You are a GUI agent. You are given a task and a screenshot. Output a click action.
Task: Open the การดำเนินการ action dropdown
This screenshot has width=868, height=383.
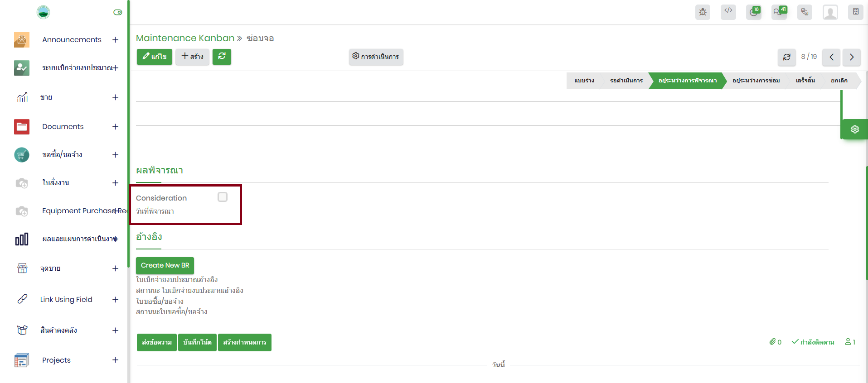coord(376,57)
